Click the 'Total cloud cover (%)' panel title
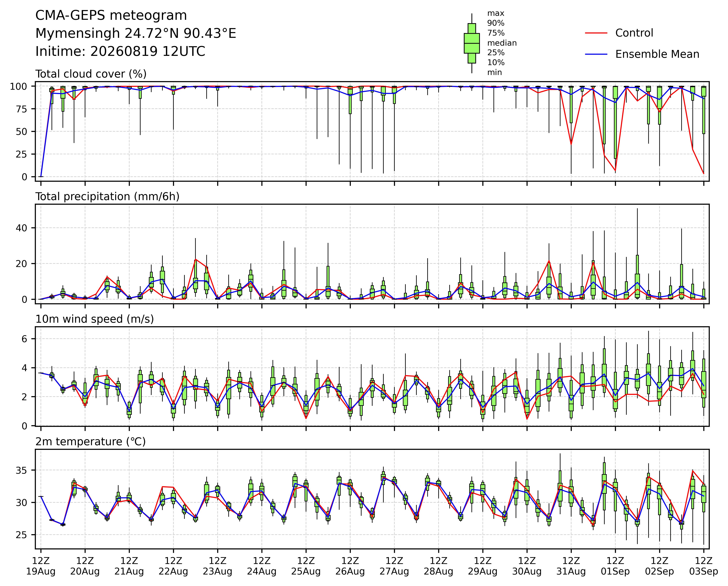Image resolution: width=728 pixels, height=586 pixels. pos(91,74)
